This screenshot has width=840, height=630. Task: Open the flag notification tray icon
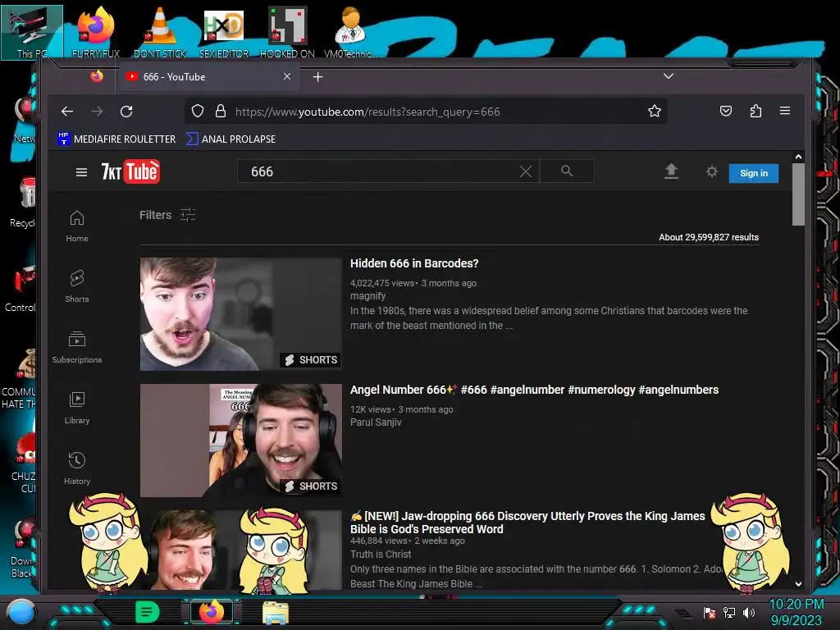point(710,612)
